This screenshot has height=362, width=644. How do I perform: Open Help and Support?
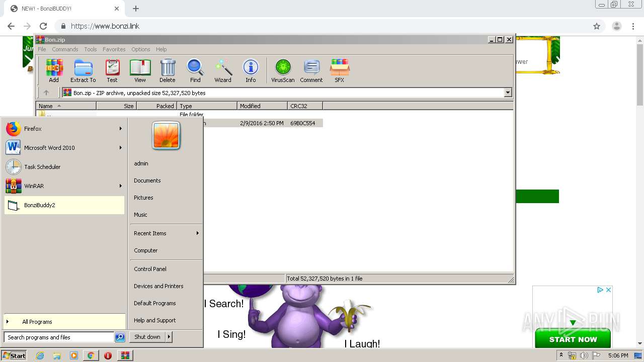tap(155, 320)
